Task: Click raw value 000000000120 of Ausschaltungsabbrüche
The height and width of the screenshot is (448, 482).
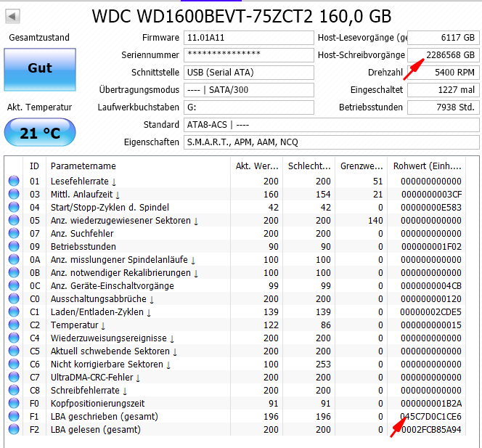Action: pyautogui.click(x=431, y=299)
